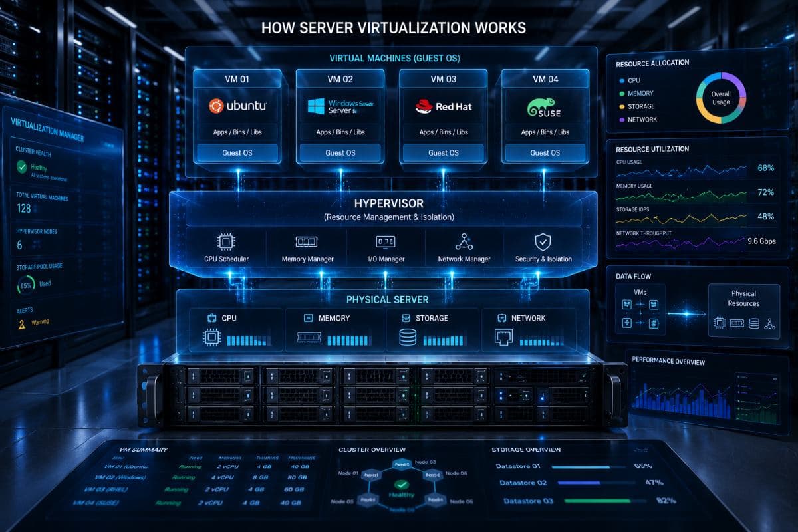Click the '6' hypervisor nodes value

(x=19, y=245)
